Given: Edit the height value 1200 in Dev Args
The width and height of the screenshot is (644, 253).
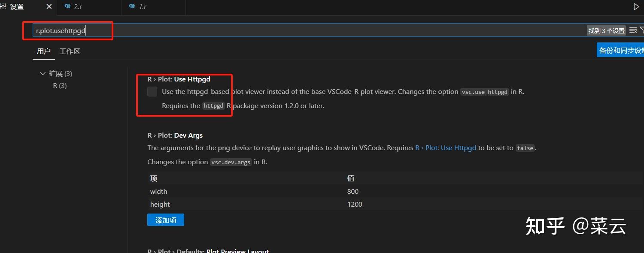Looking at the screenshot, I should click(x=355, y=204).
